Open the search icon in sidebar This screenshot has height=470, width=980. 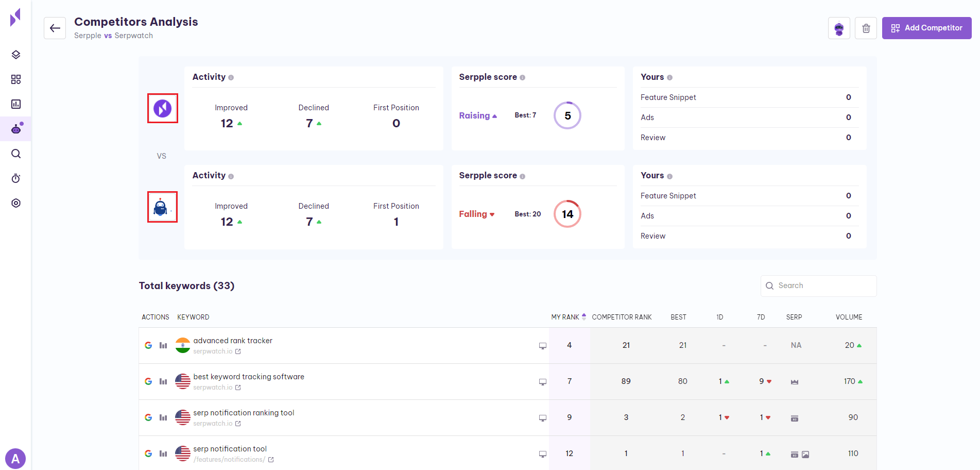click(16, 154)
